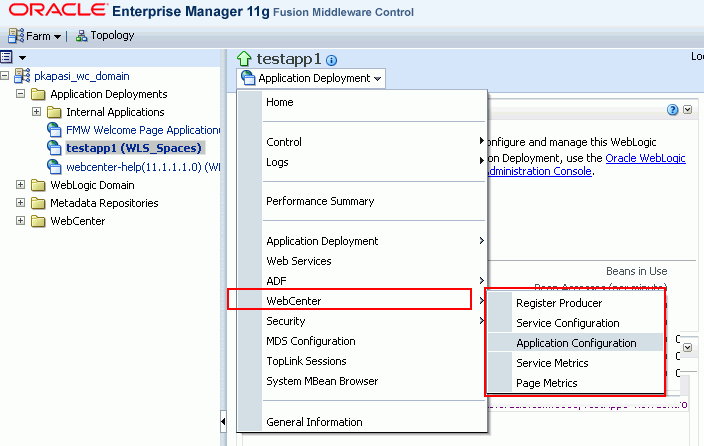
Task: Click the Internal Applications folder icon
Action: point(54,112)
